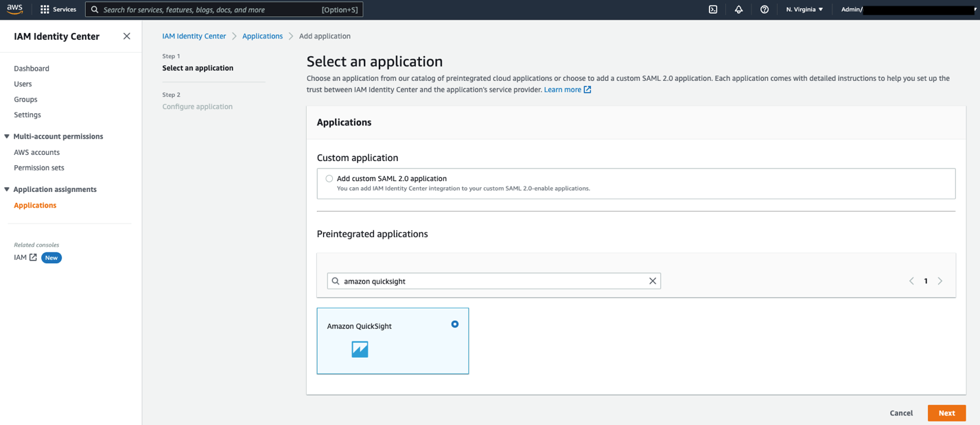
Task: Open the AWS logo home link
Action: 14,10
